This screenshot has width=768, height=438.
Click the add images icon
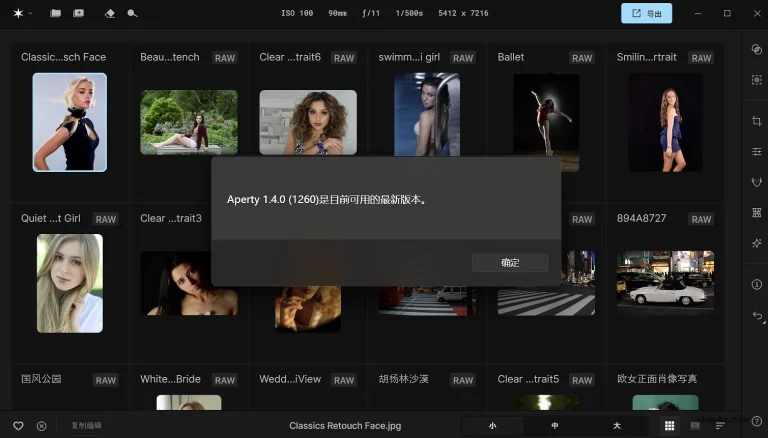(79, 14)
